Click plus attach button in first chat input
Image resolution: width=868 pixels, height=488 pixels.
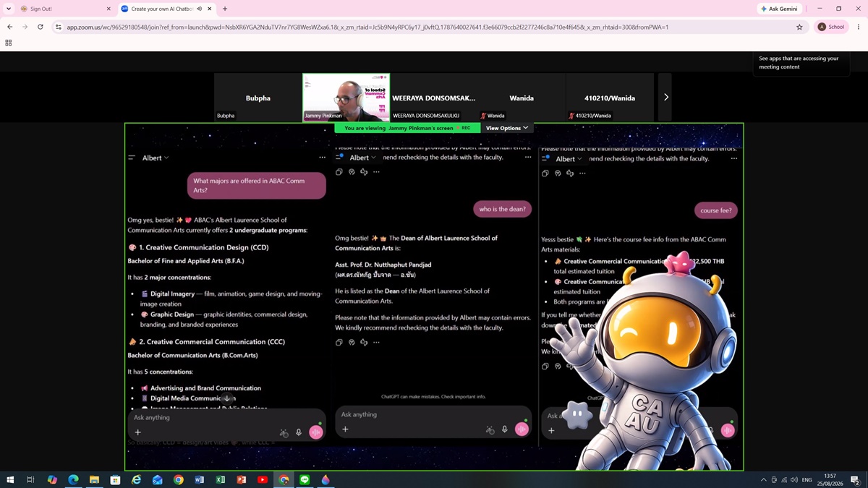tap(138, 432)
